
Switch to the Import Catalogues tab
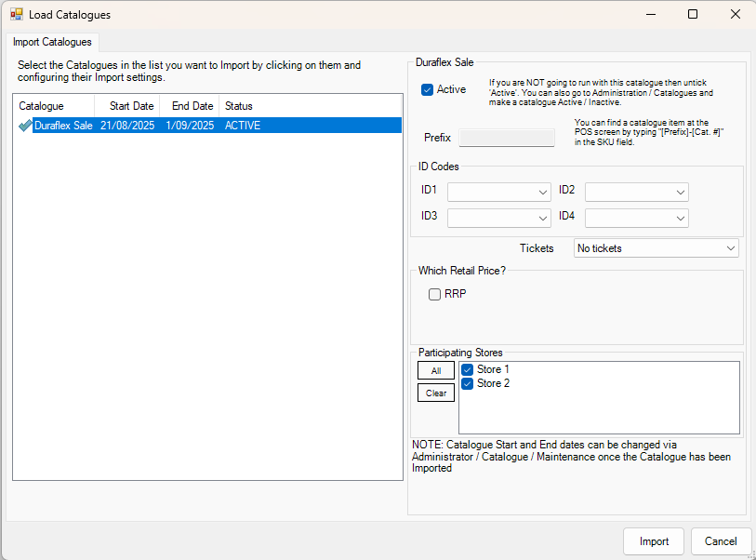click(x=52, y=42)
